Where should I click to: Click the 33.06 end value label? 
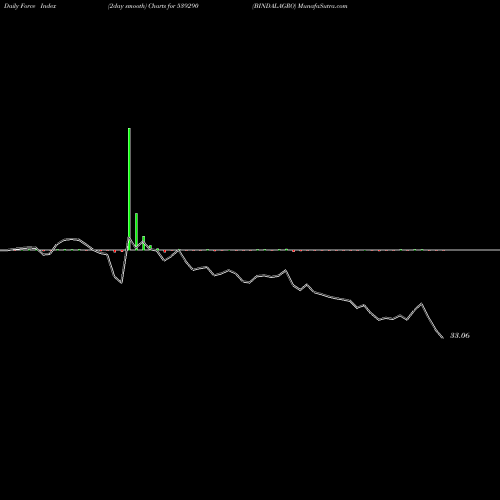460,335
